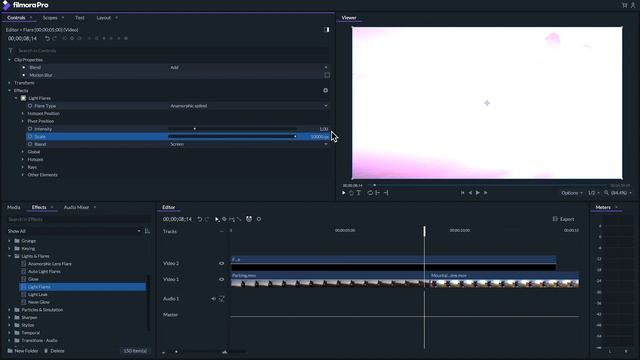
Task: Open the Show All filter dropdown
Action: point(74,231)
